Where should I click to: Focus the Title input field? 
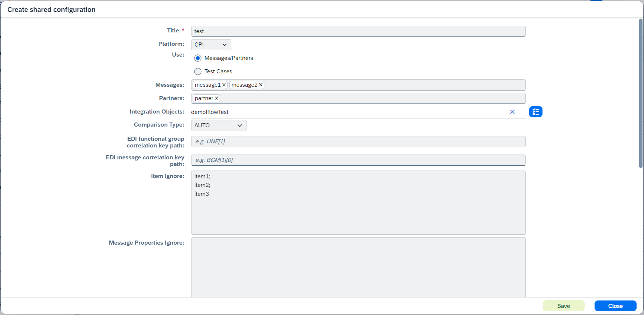pyautogui.click(x=358, y=31)
